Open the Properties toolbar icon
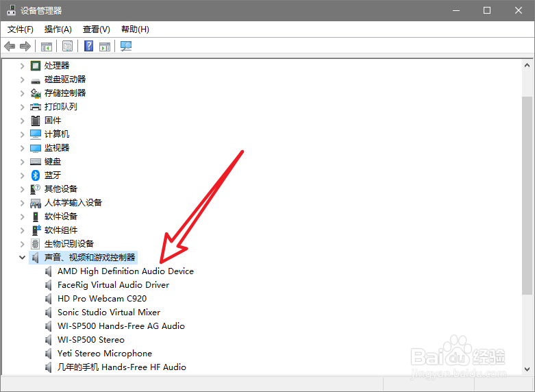The image size is (535, 392). pos(68,46)
